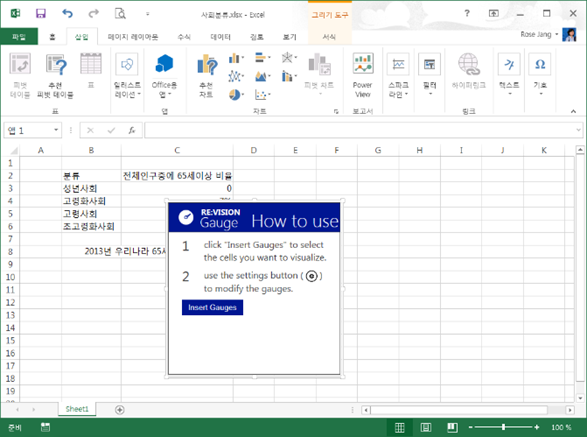Click the formula bar input

(x=359, y=130)
